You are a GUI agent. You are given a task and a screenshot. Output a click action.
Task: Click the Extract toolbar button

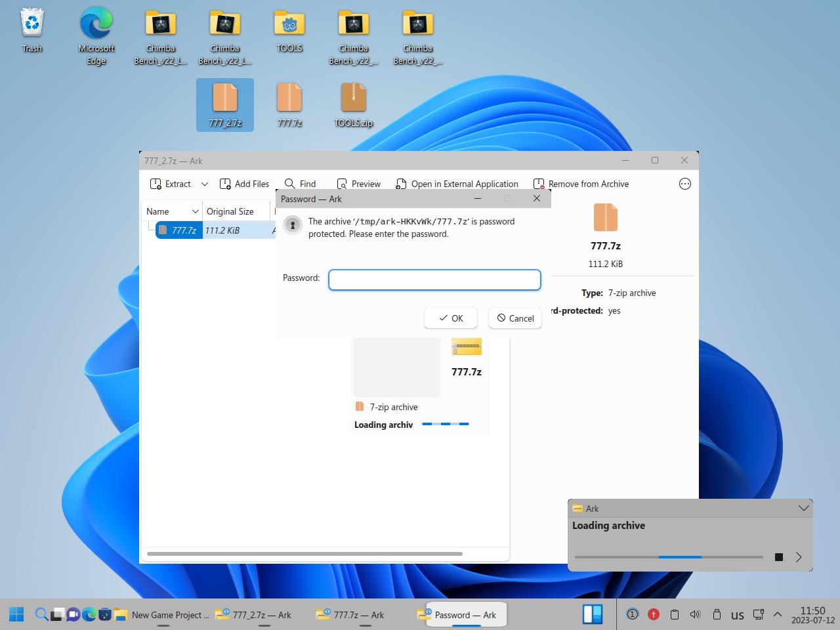point(171,184)
